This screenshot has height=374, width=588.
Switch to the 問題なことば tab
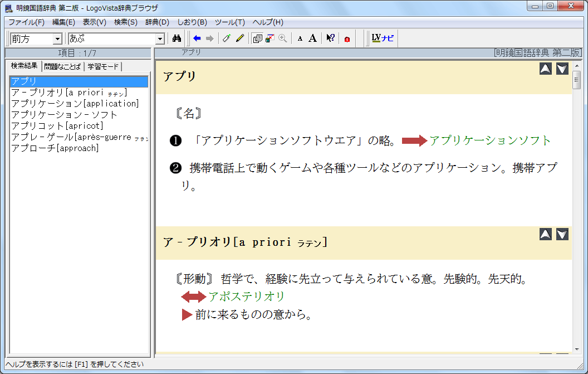62,67
